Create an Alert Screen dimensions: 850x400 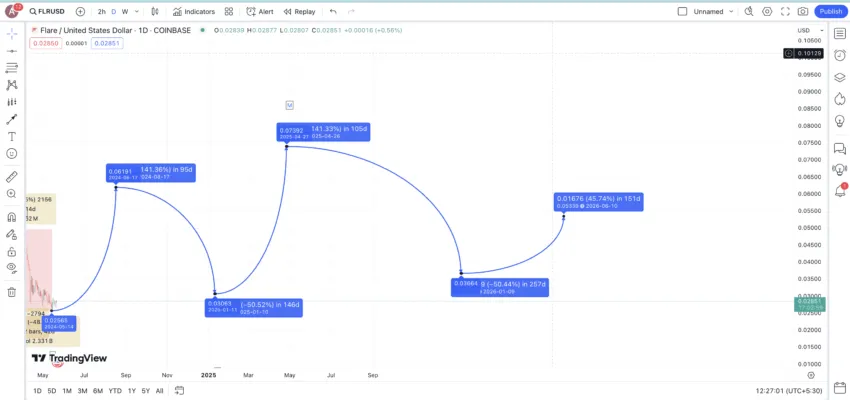pos(260,11)
